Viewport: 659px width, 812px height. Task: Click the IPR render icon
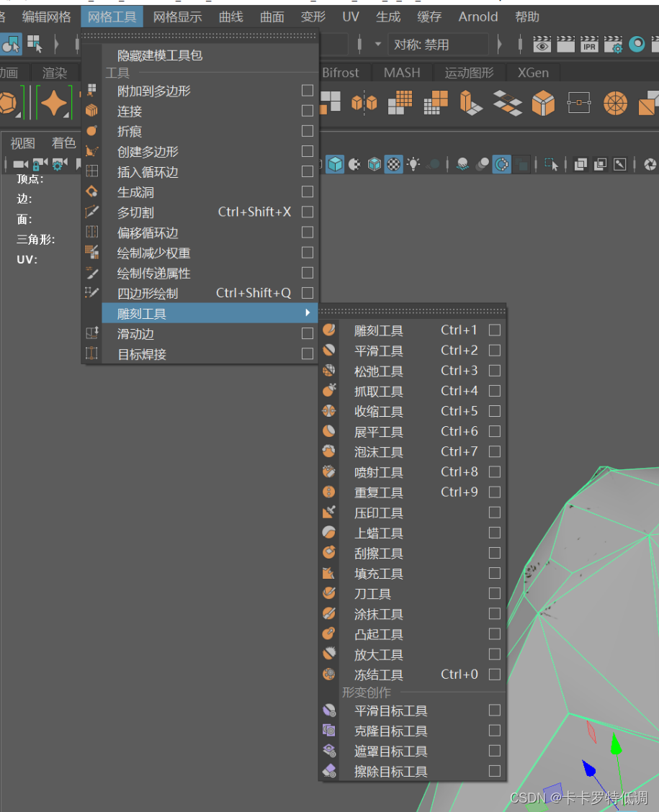click(x=589, y=45)
